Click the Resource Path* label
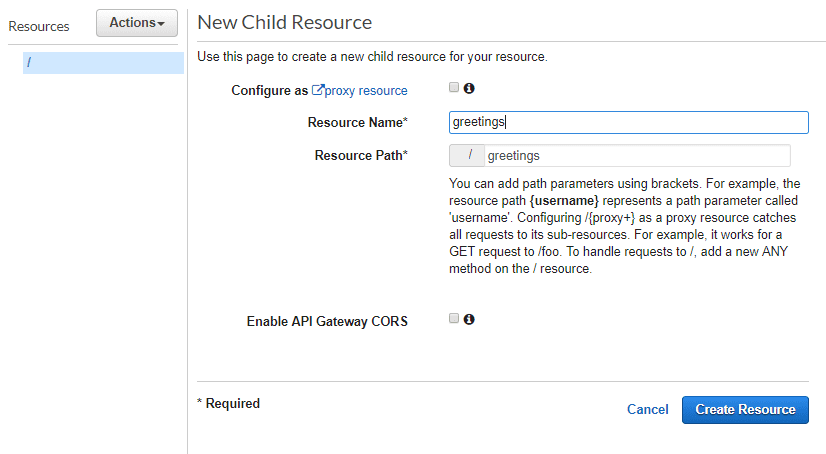Screen dimensions: 826x454 point(361,155)
